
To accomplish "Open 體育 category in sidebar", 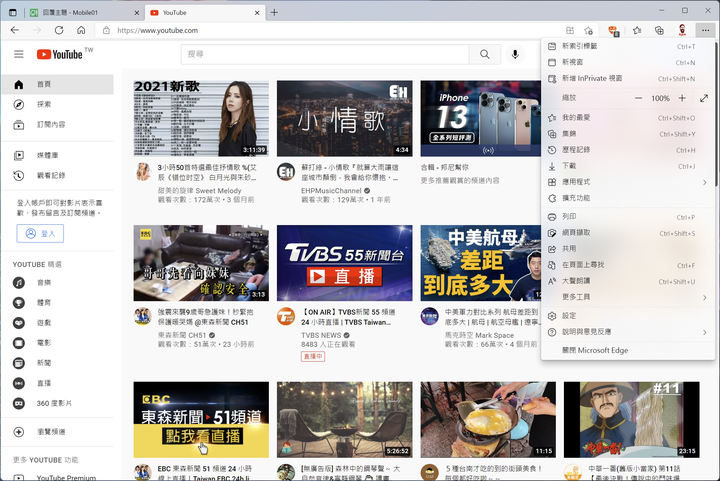I will pos(57,303).
